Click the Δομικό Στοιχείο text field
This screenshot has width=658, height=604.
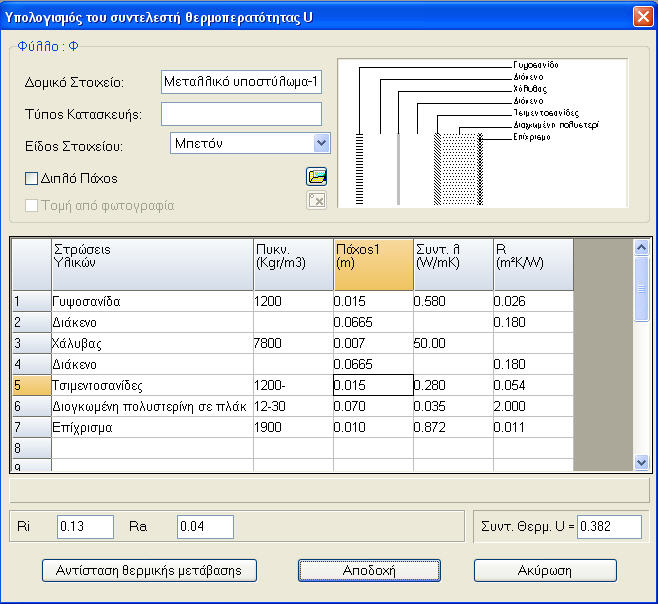[x=241, y=81]
